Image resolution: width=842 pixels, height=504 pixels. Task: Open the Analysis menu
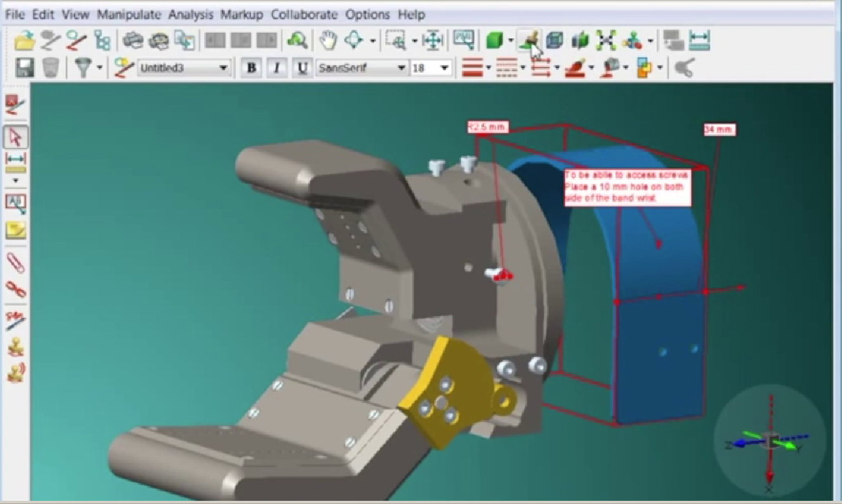tap(191, 14)
